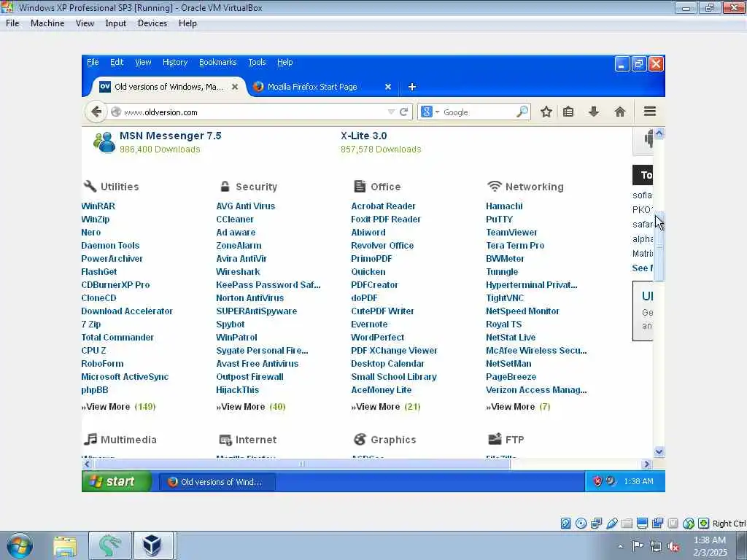Click the Windows XP start button
Image resolution: width=747 pixels, height=560 pixels.
117,481
